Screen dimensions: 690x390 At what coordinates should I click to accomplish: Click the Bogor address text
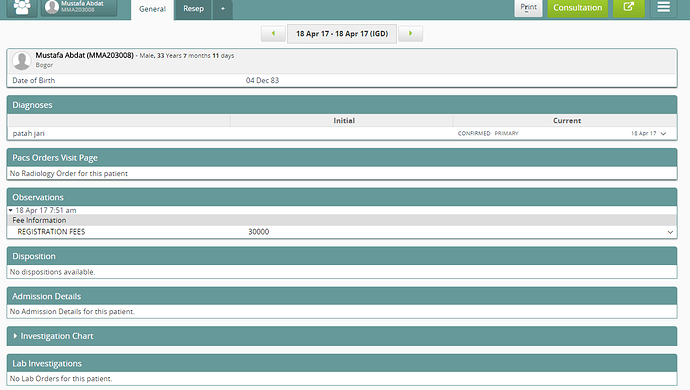(44, 65)
